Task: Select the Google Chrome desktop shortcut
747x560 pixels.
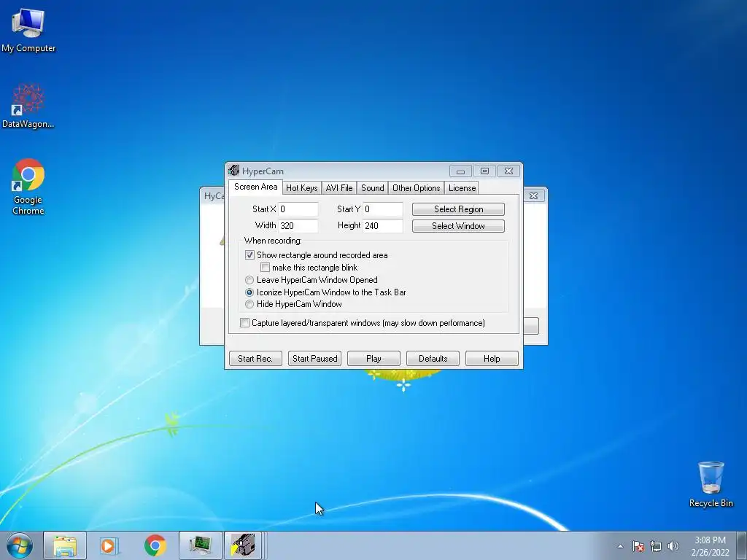Action: pyautogui.click(x=28, y=186)
